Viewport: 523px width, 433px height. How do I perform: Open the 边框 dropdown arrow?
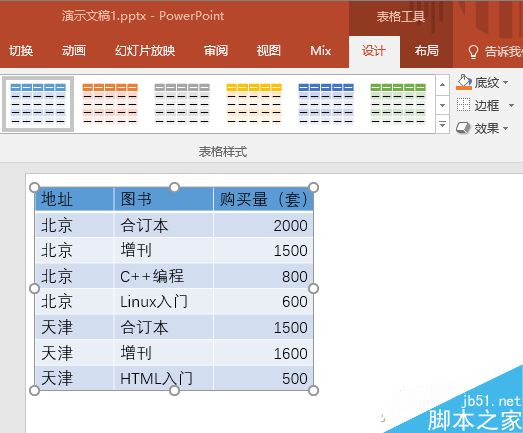[x=511, y=105]
